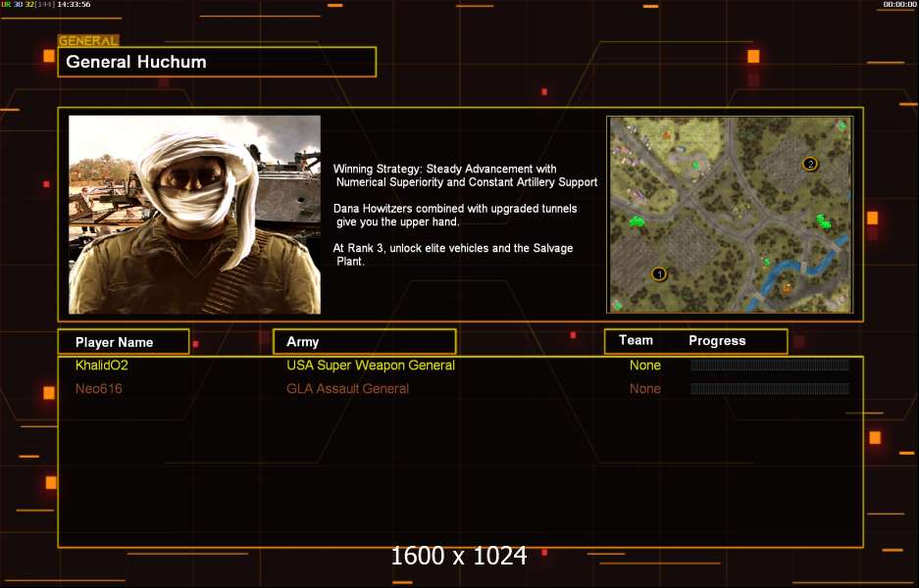
Task: Click the Rank 3 Salvage Plant tip text
Action: tap(453, 255)
